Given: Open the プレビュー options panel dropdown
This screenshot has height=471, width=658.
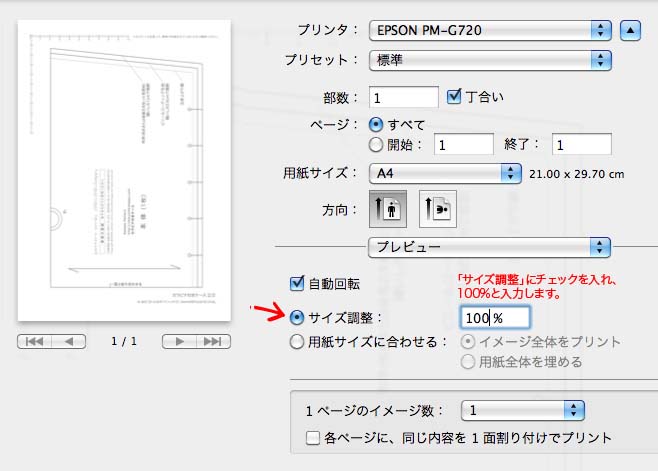Looking at the screenshot, I should 488,245.
